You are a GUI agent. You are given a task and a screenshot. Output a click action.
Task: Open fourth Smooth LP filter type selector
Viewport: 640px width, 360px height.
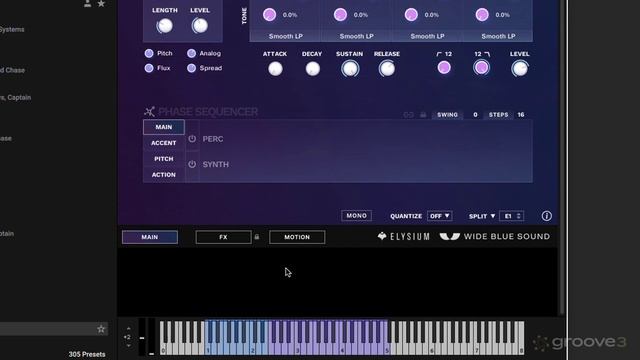498,36
